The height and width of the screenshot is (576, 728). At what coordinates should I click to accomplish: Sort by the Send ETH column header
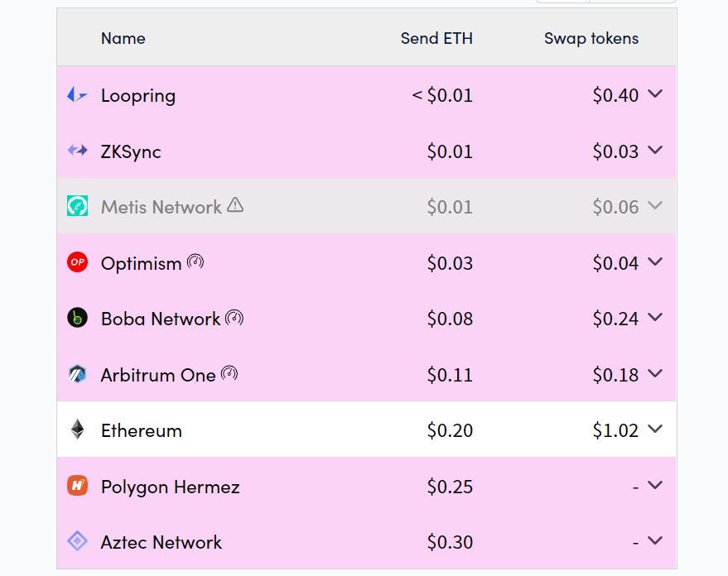tap(436, 38)
